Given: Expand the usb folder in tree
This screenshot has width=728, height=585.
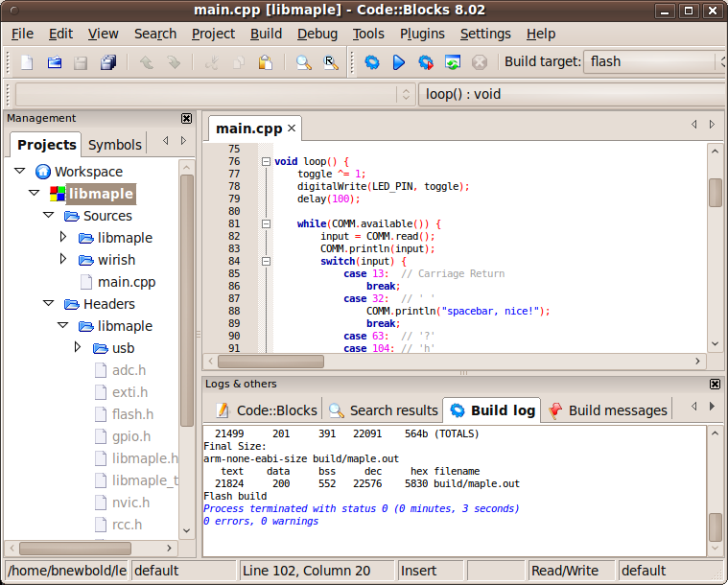Looking at the screenshot, I should 78,347.
